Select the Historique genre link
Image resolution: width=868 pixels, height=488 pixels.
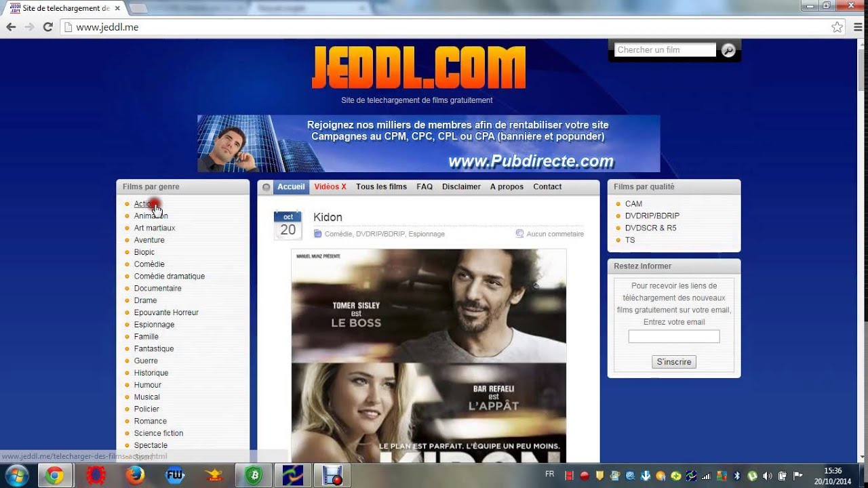click(x=151, y=373)
